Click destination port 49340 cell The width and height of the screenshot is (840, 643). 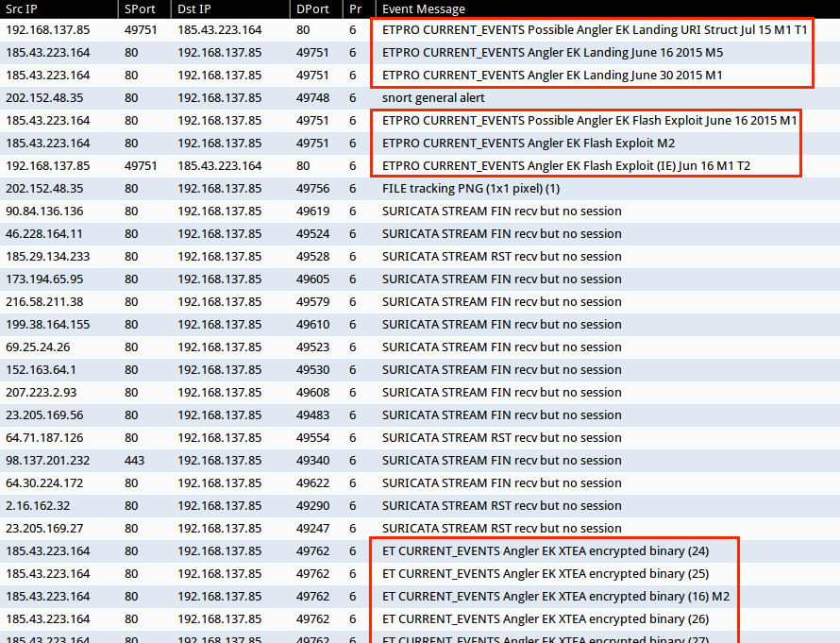(x=312, y=460)
